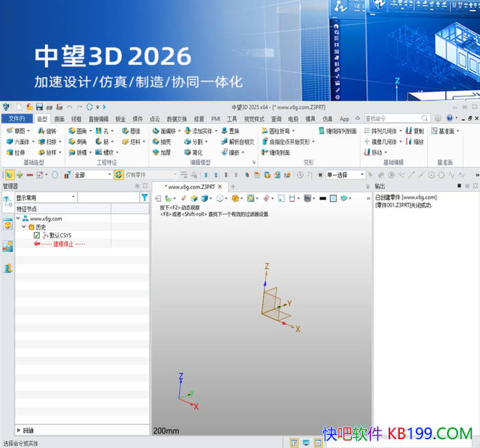Select the Rib (筋) tool
The image size is (480, 448).
102,142
